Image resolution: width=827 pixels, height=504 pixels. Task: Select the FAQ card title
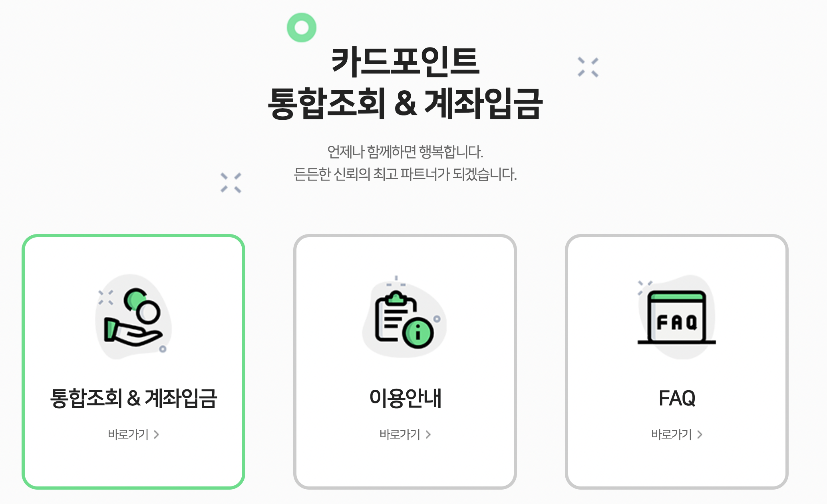coord(677,398)
